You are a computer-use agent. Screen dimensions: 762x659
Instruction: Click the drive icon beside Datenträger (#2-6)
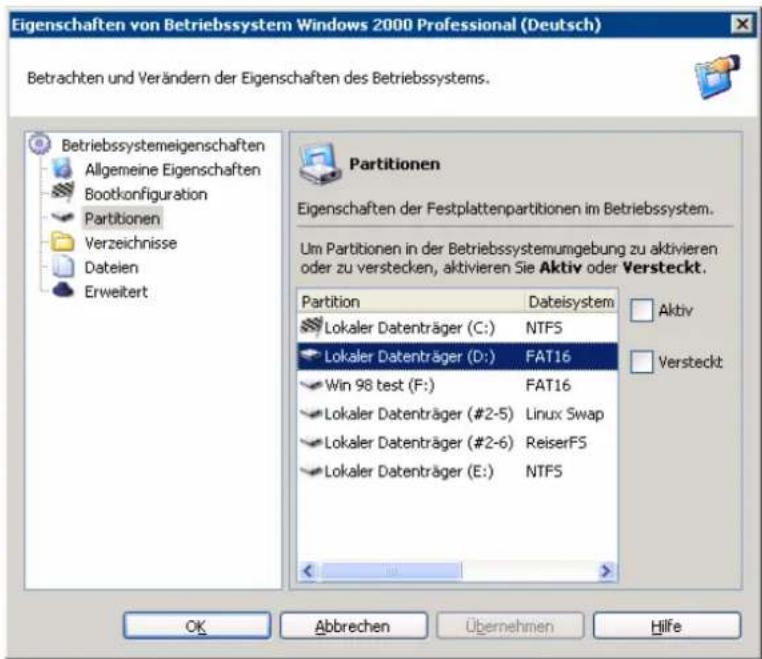click(x=311, y=442)
